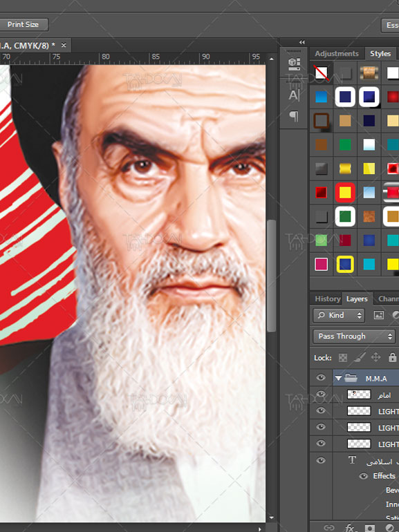
Task: Apply the yellow square with red border style
Action: coord(345,192)
